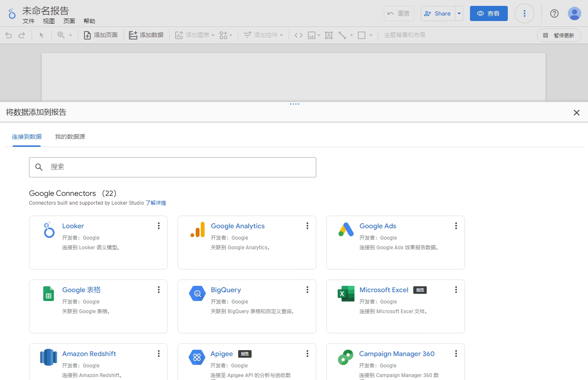Image resolution: width=588 pixels, height=380 pixels.
Task: Click the panel resize handle dots
Action: [x=294, y=104]
